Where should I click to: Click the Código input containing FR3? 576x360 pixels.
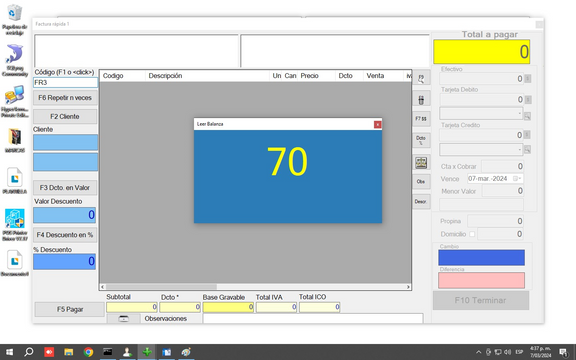(x=65, y=82)
